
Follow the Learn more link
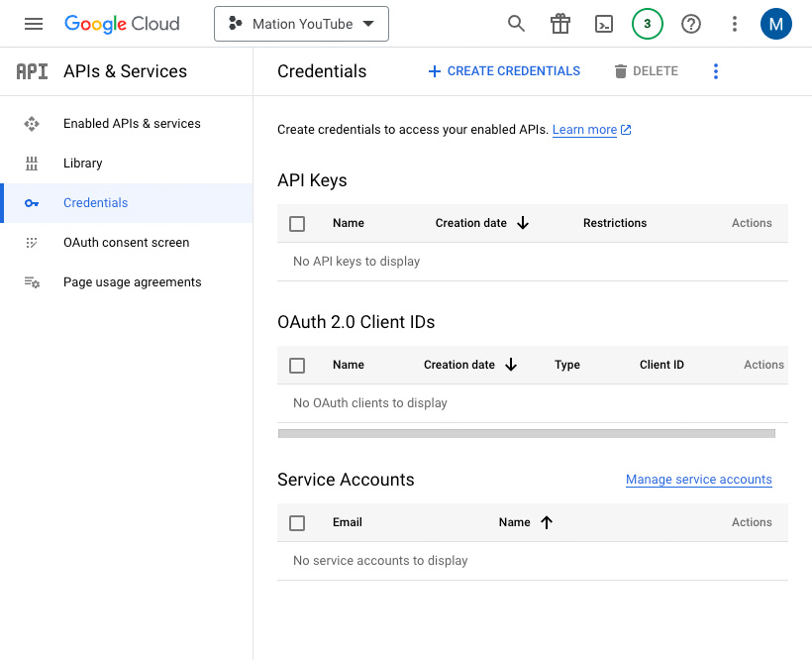584,130
